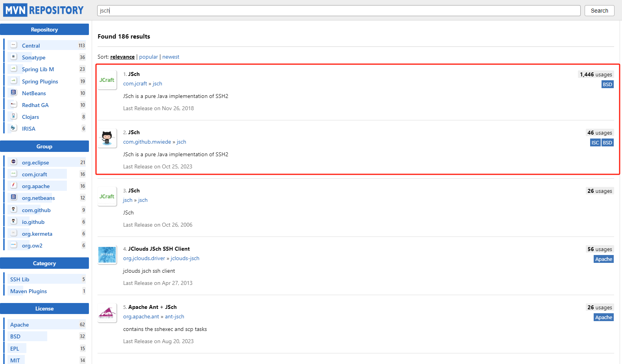Click the JCraft icon beside first JSch result
Image resolution: width=622 pixels, height=364 pixels.
point(107,80)
